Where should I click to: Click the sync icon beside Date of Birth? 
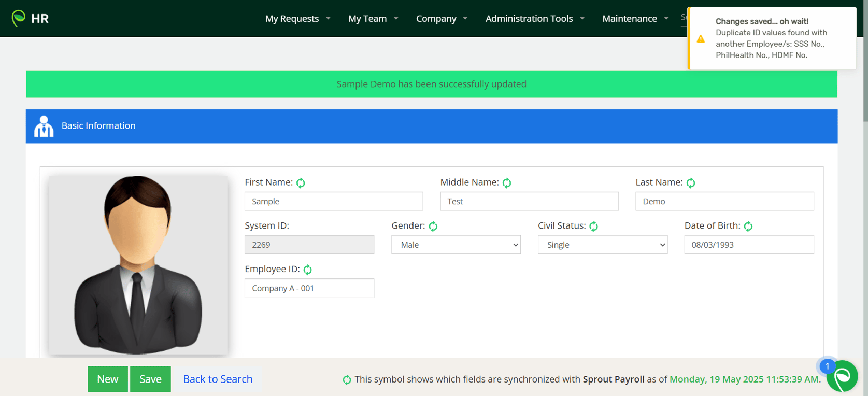point(748,226)
